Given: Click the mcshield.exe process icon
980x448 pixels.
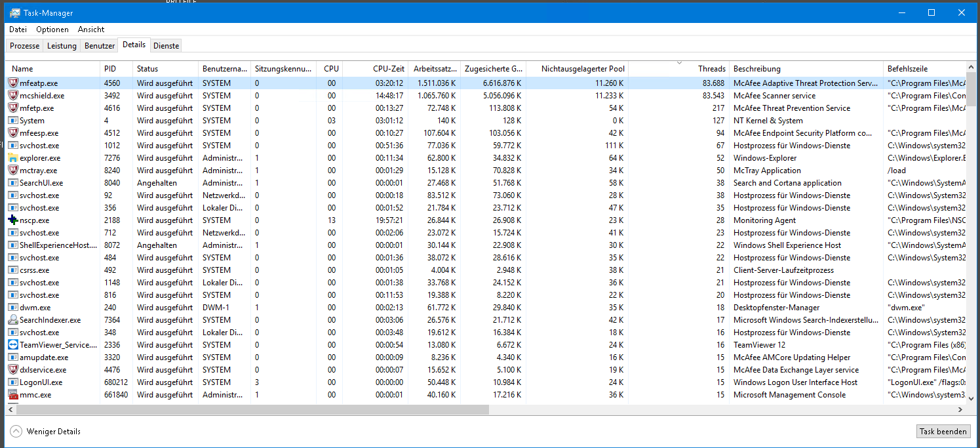Looking at the screenshot, I should (x=13, y=96).
